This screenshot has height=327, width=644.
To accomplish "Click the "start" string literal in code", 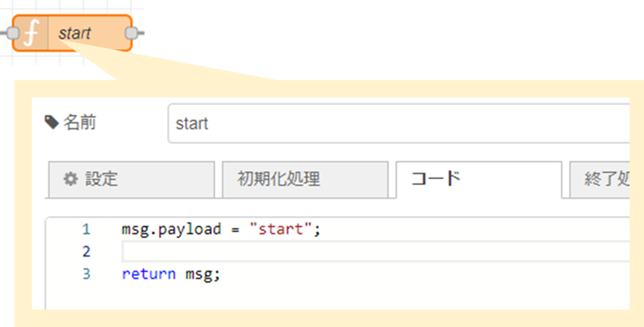I will click(281, 229).
